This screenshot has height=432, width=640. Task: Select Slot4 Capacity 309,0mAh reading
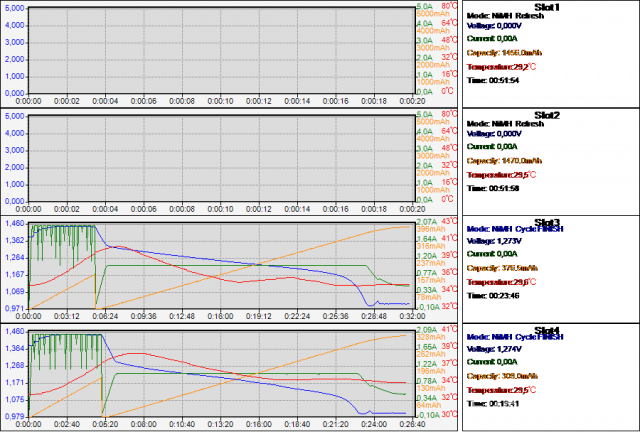pyautogui.click(x=502, y=376)
